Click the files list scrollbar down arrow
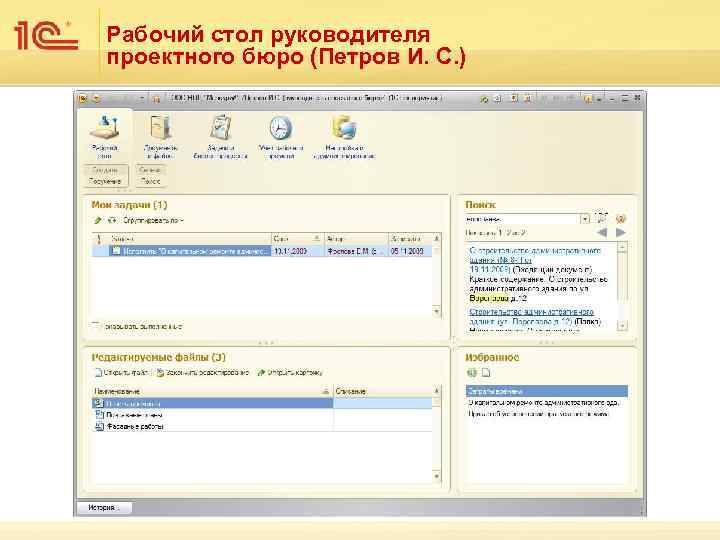 click(437, 476)
